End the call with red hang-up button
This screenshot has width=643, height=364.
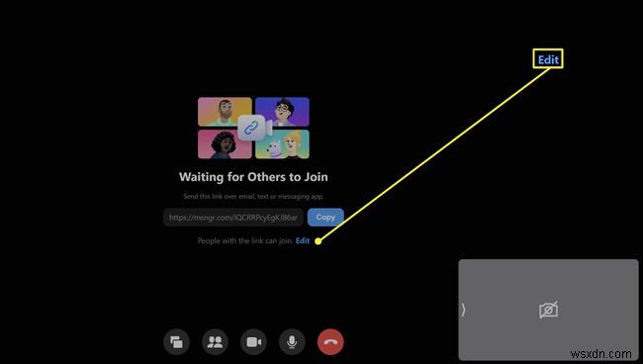coord(330,341)
